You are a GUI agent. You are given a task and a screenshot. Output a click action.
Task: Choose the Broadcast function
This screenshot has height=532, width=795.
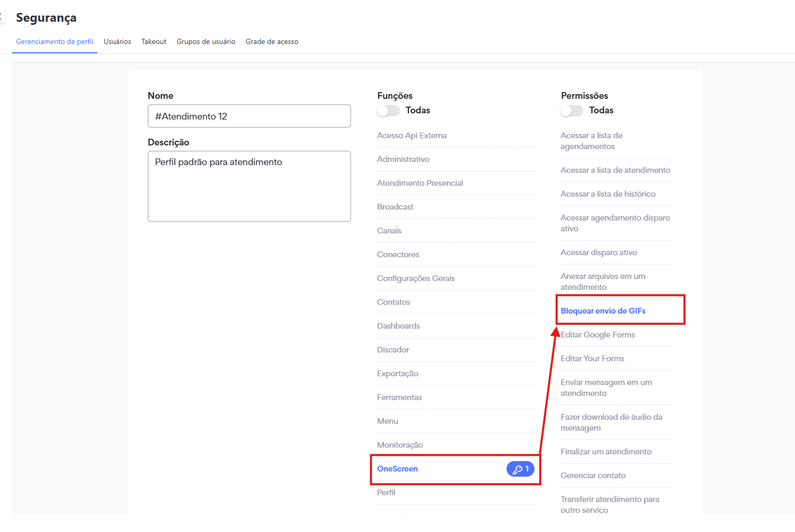pyautogui.click(x=395, y=207)
